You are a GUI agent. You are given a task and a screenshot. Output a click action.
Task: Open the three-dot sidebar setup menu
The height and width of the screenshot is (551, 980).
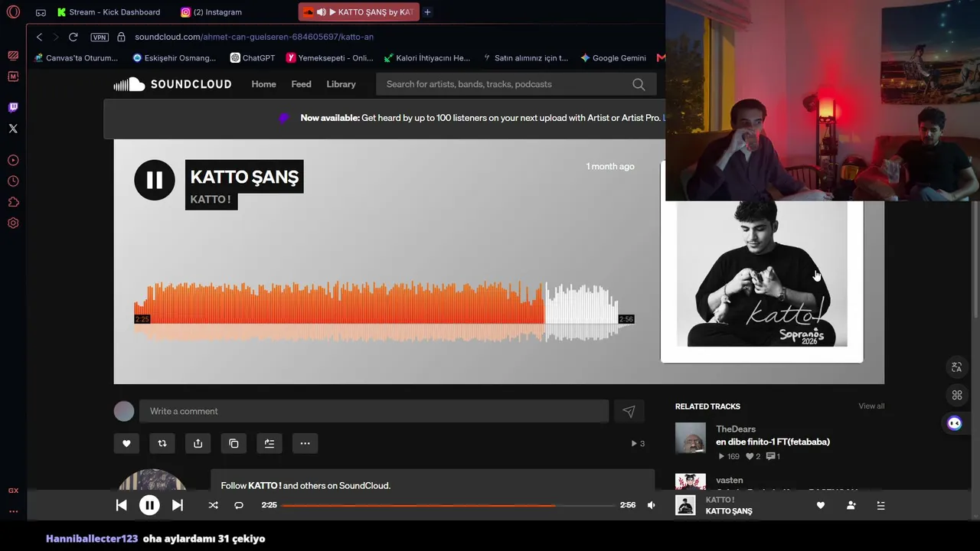click(13, 511)
